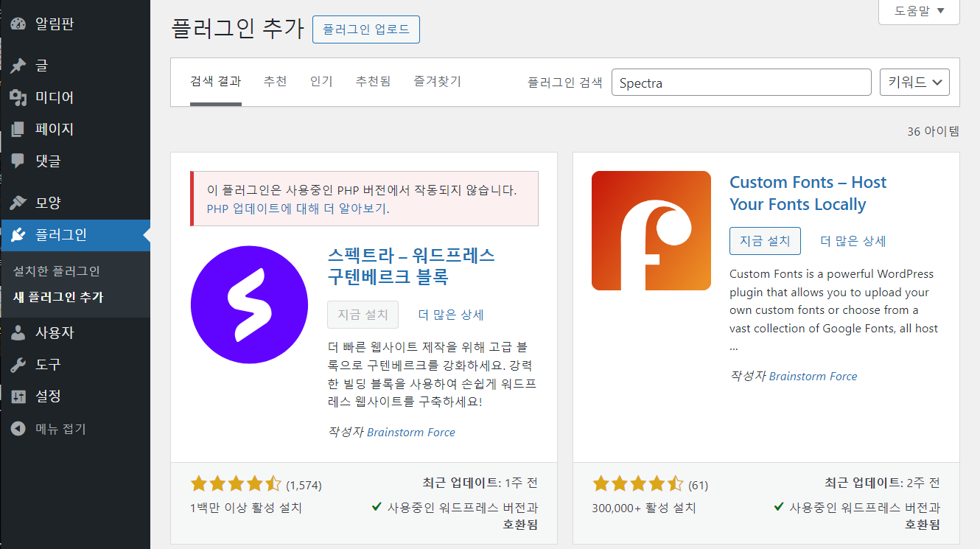Open the 도구 tools menu

(75, 365)
